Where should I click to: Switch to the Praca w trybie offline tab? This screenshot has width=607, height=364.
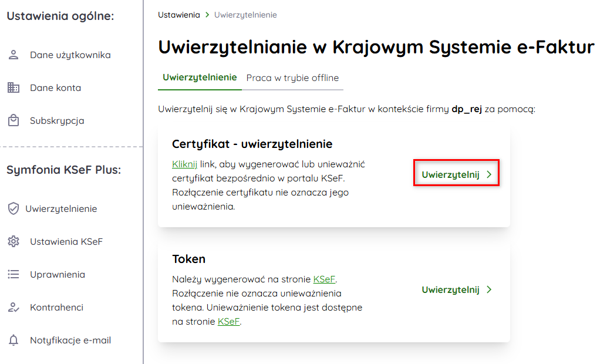tap(292, 78)
